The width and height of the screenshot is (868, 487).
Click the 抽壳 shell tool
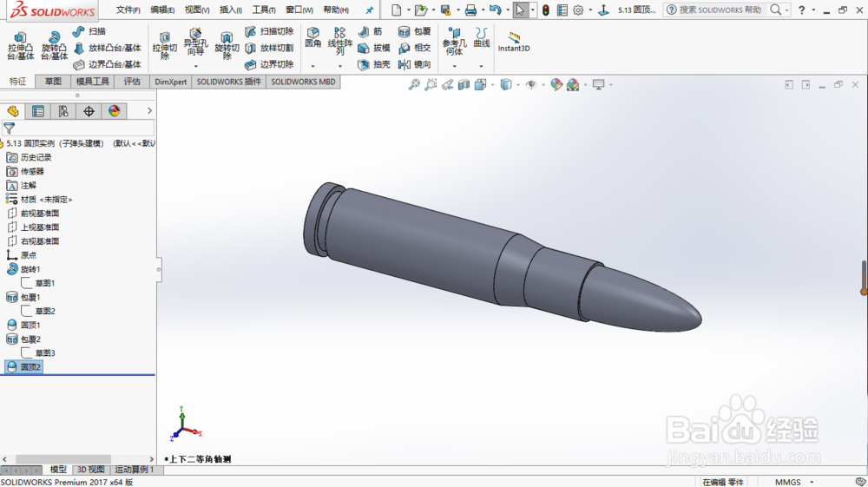pos(373,65)
